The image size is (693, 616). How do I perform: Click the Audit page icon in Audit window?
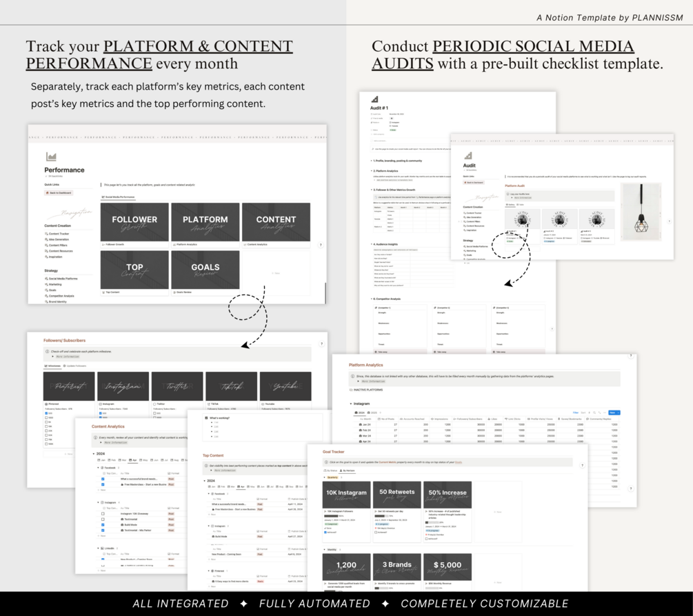tap(468, 156)
